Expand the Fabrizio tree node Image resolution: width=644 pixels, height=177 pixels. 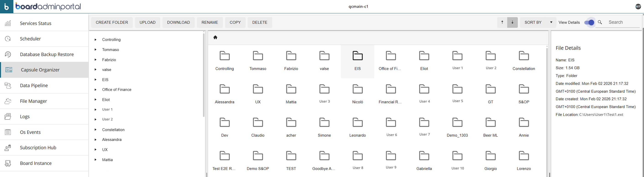(x=95, y=60)
